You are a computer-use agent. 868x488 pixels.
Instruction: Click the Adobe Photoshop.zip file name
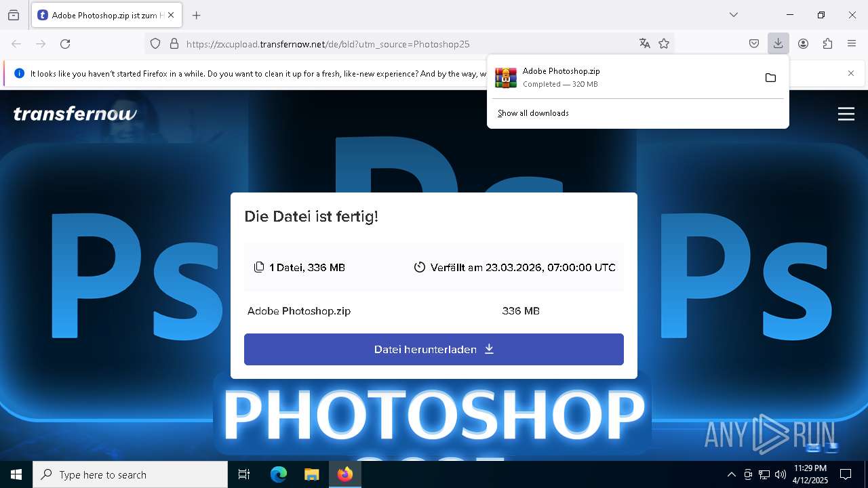299,311
